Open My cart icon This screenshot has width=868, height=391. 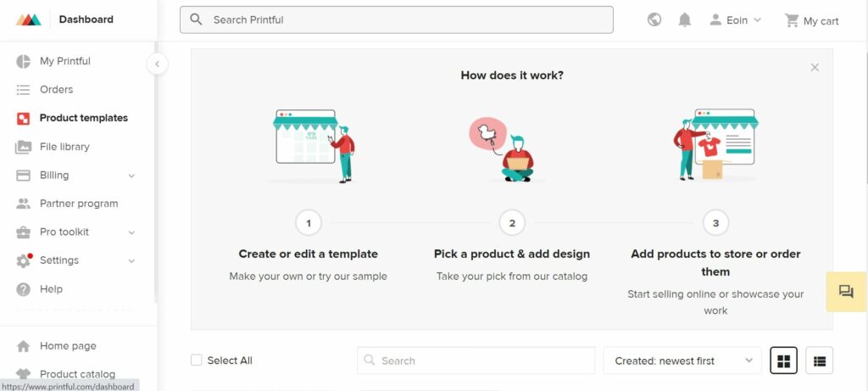click(x=792, y=20)
